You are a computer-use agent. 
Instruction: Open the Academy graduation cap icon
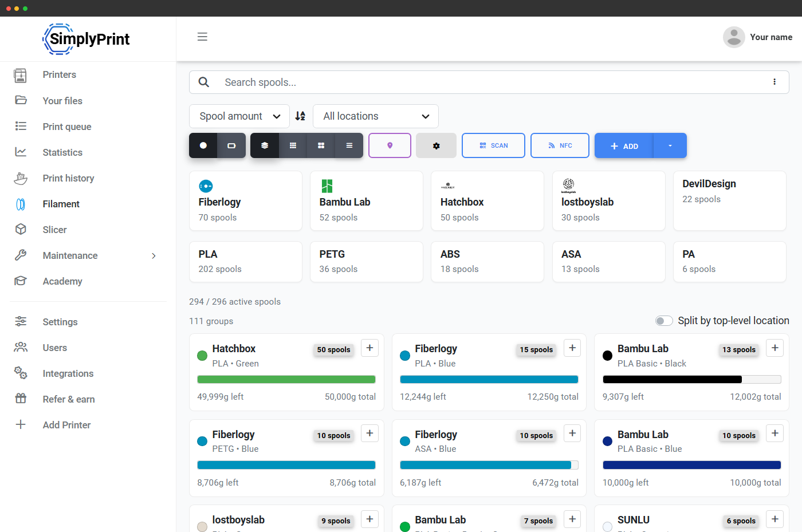(x=21, y=281)
